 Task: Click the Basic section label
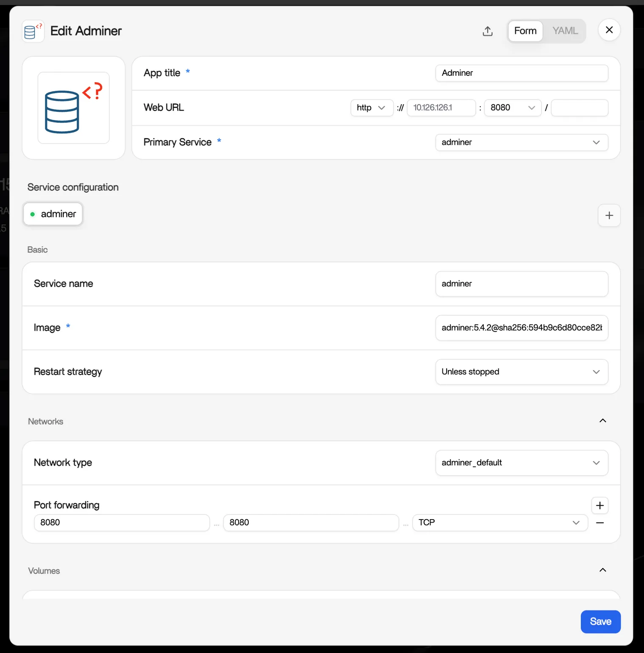[37, 250]
